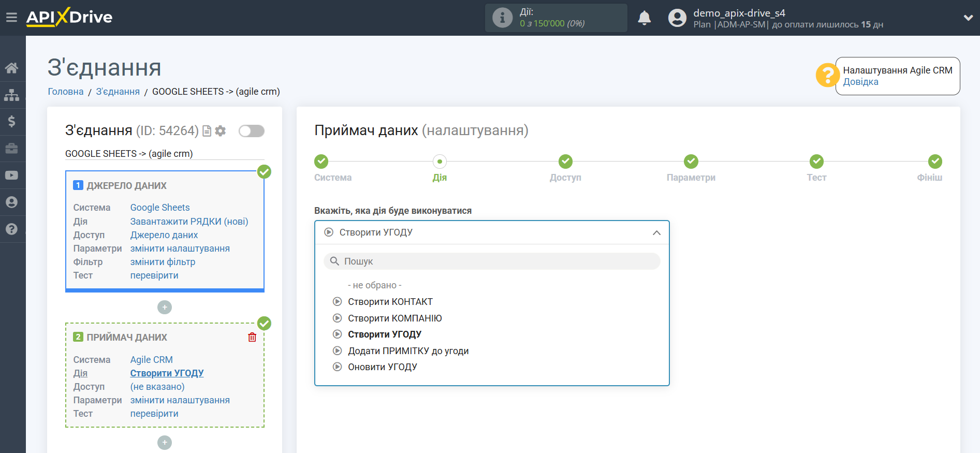
Task: Open the Довідка help link
Action: pyautogui.click(x=860, y=82)
